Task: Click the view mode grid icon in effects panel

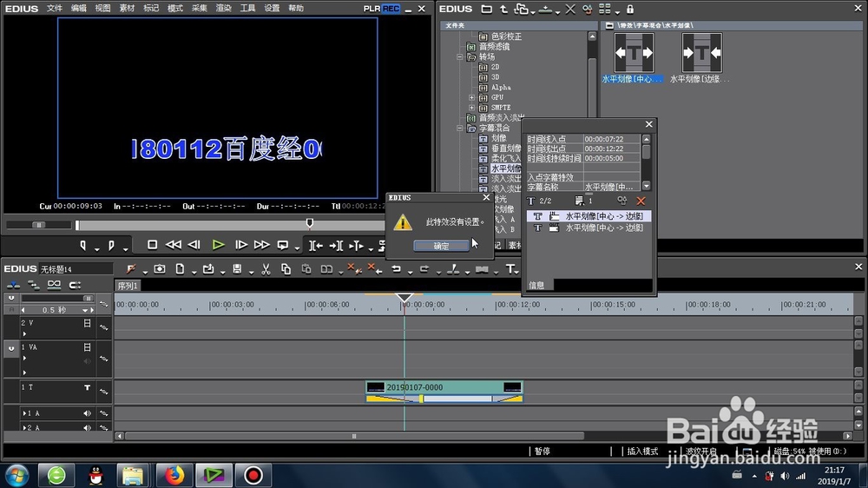Action: [604, 9]
